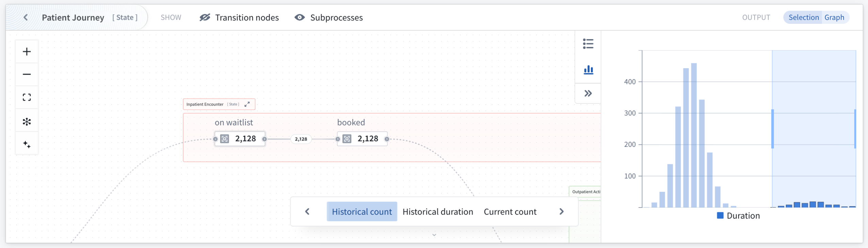Collapse the side panel with double chevrons
The image size is (868, 248).
coord(589,93)
